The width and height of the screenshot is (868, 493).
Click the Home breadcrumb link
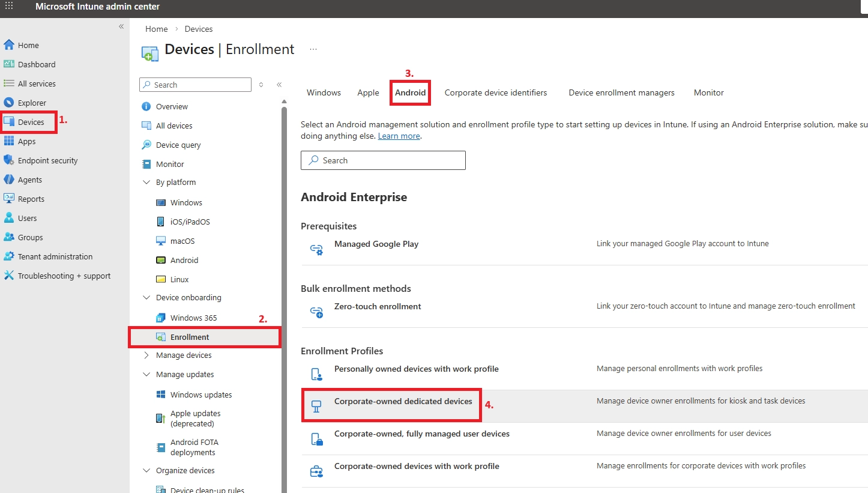click(156, 28)
